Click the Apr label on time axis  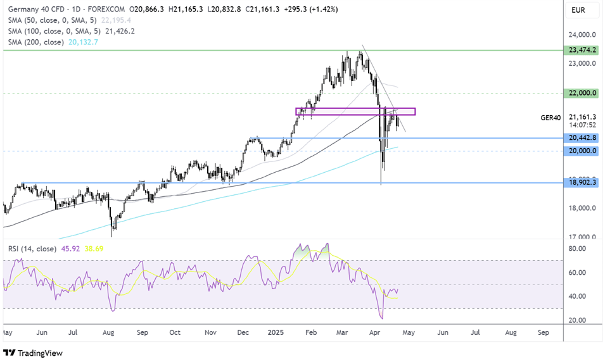pos(374,332)
